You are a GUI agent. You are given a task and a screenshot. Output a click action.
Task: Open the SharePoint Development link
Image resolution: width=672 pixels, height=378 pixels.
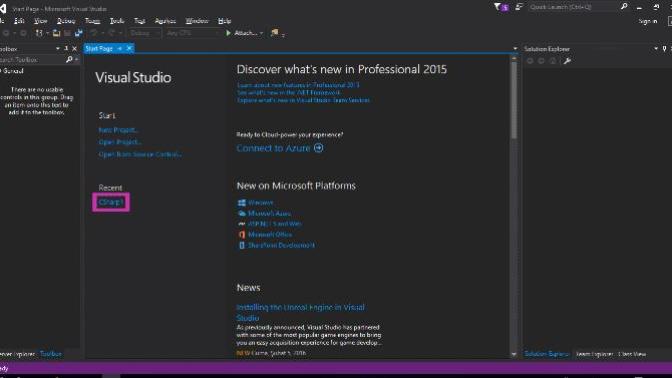[x=282, y=246]
